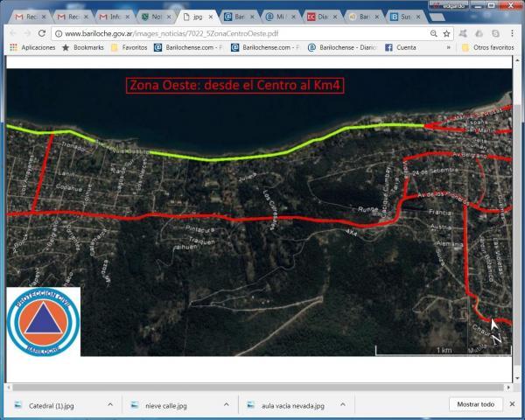Switch to the first Gmail tab
Viewport: 525px width, 420px height.
[30, 17]
